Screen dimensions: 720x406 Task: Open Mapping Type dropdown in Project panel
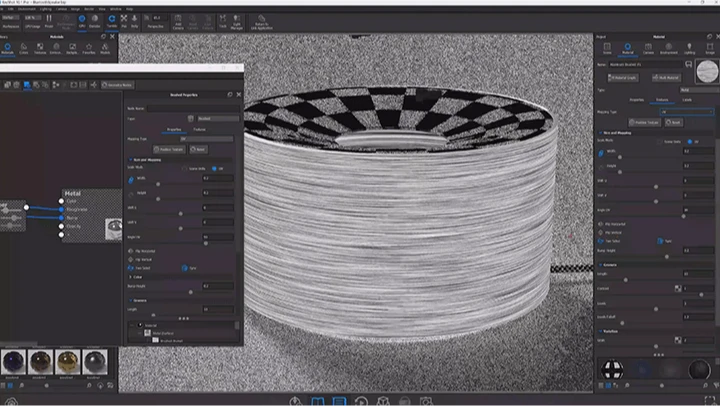point(687,112)
